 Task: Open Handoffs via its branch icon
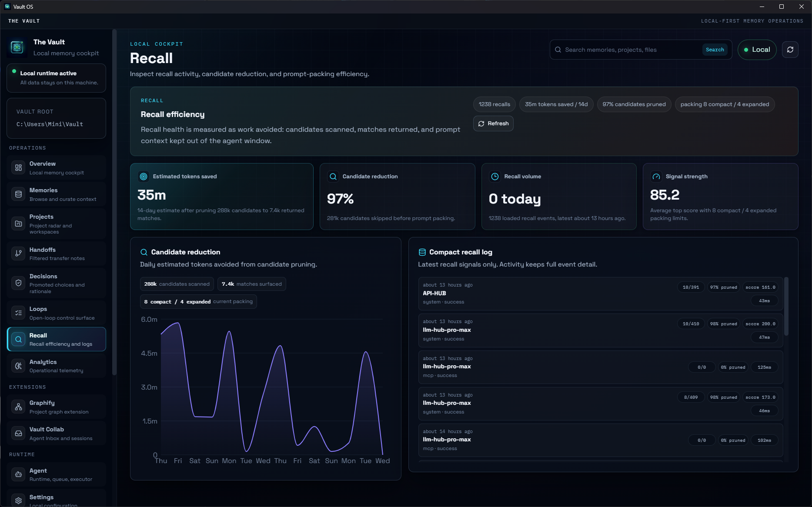click(x=18, y=253)
